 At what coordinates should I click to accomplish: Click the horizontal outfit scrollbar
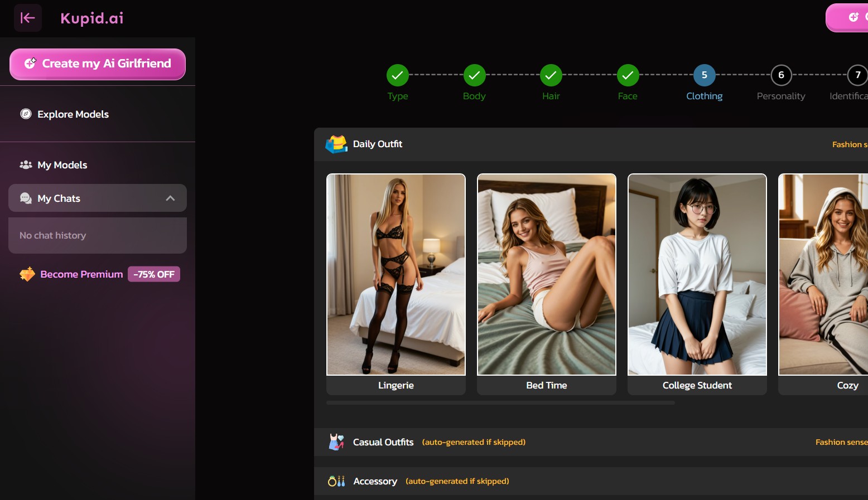(500, 402)
